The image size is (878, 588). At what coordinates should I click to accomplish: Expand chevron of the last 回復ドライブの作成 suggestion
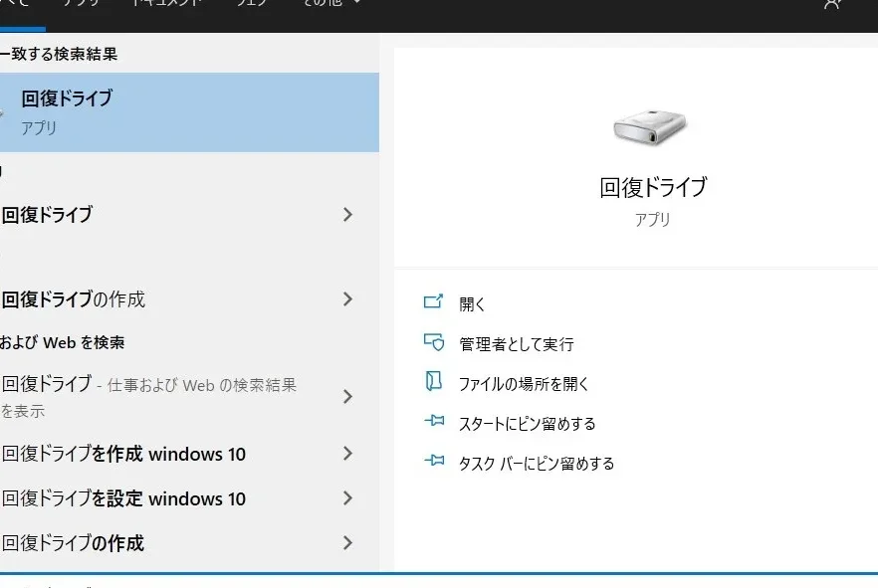pyautogui.click(x=347, y=543)
